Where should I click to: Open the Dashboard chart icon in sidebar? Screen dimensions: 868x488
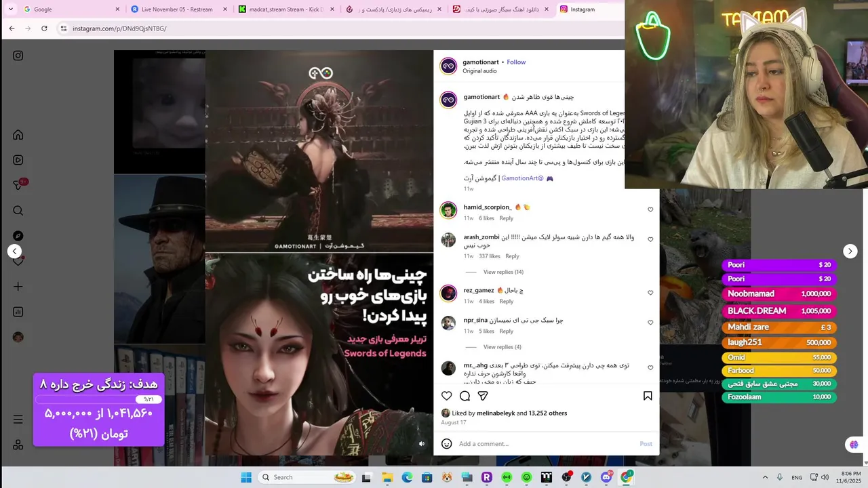click(18, 312)
